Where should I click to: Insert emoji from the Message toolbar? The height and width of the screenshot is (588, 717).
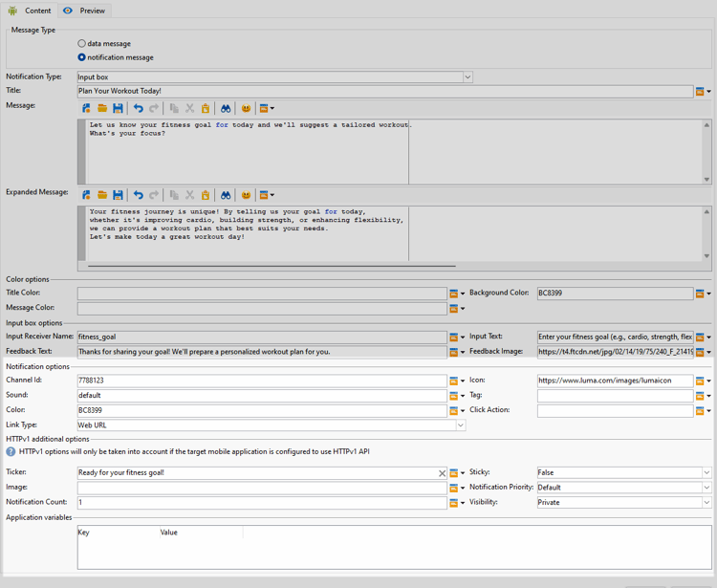tap(246, 108)
